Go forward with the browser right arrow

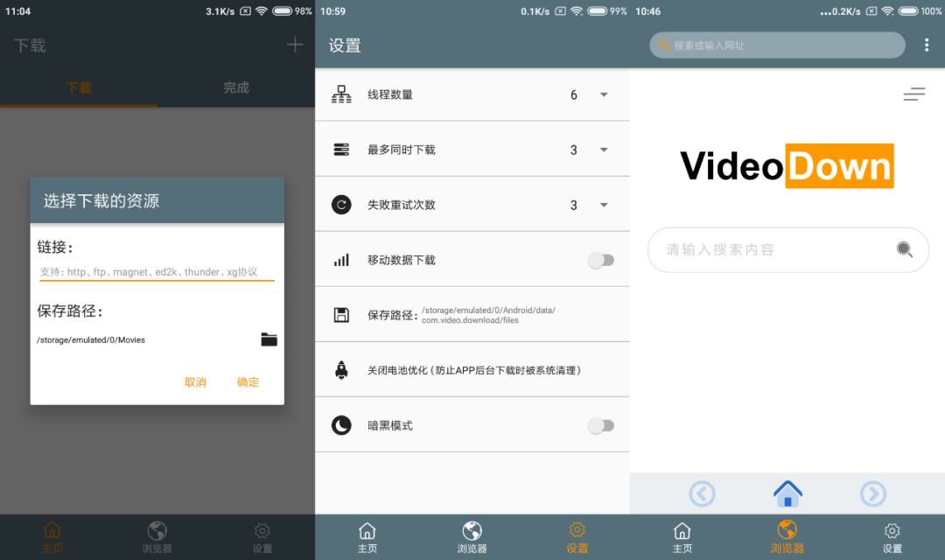(x=872, y=493)
